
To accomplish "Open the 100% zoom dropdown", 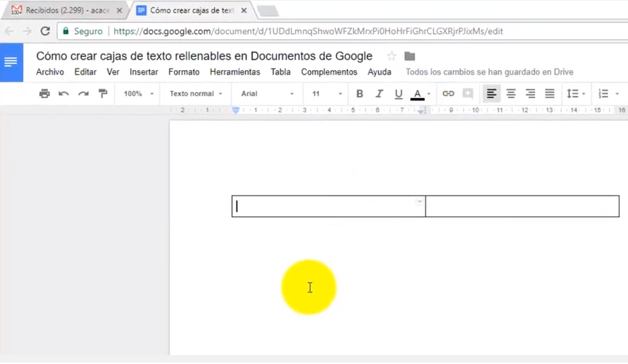I will coord(138,94).
